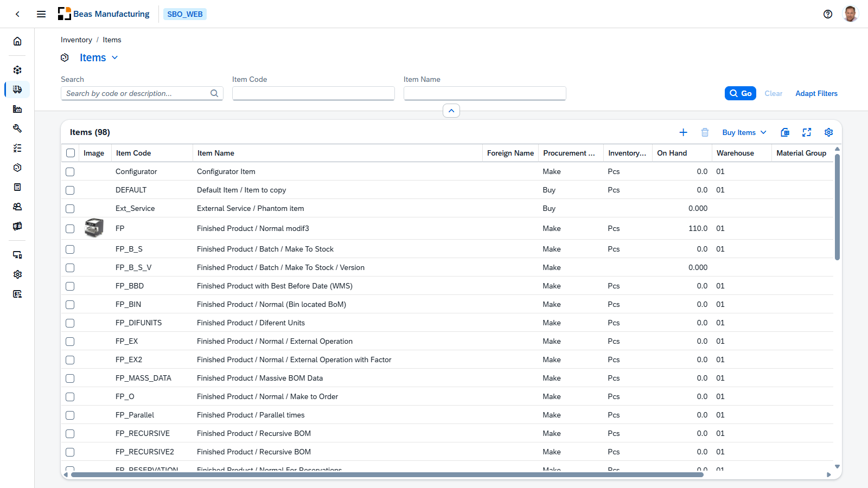This screenshot has height=488, width=868.
Task: Toggle the select-all checkbox in table header
Action: pyautogui.click(x=71, y=153)
